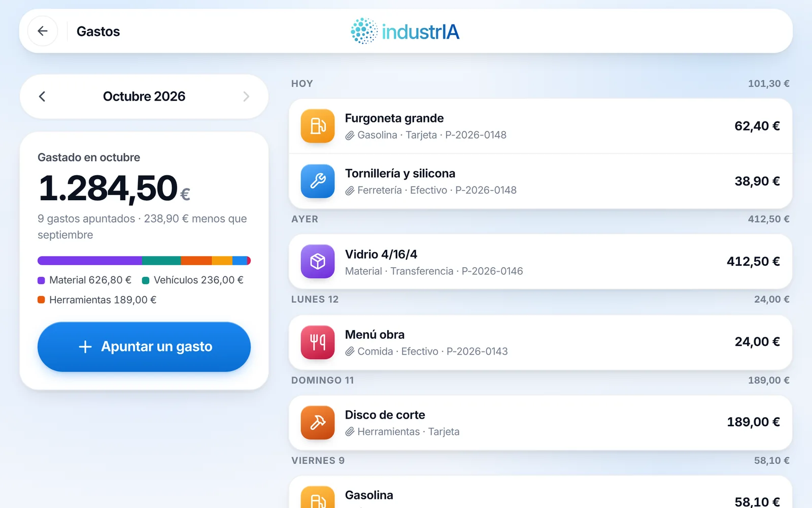Click the industrIA logo

[405, 31]
